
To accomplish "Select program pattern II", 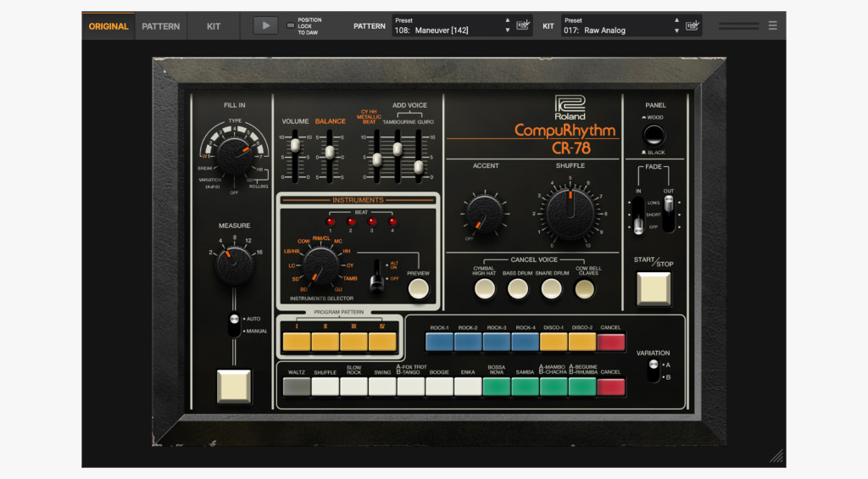I will click(x=325, y=341).
